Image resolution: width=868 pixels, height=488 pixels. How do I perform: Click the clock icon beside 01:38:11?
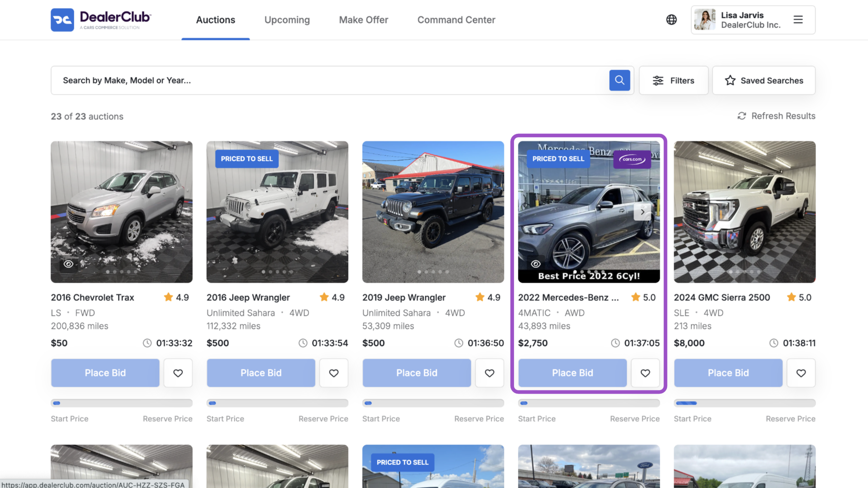774,343
